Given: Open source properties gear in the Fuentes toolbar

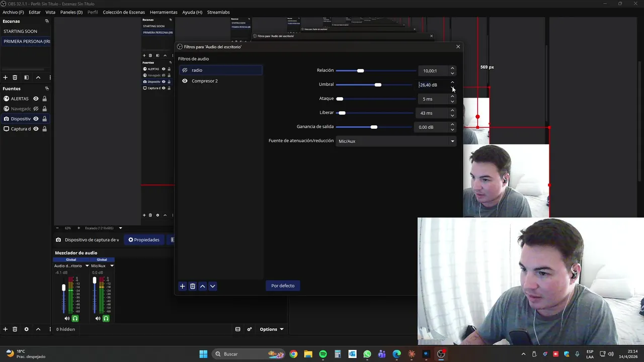Looking at the screenshot, I should click(x=26, y=329).
